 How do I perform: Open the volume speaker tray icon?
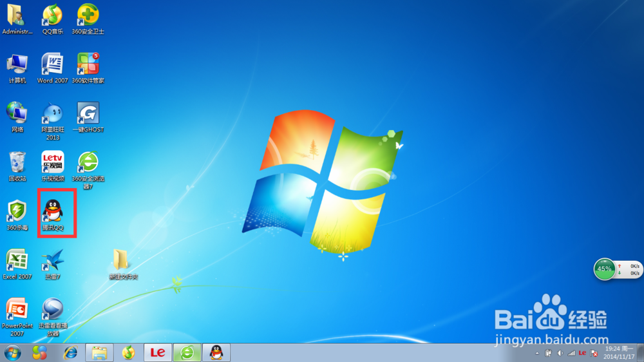[560, 353]
